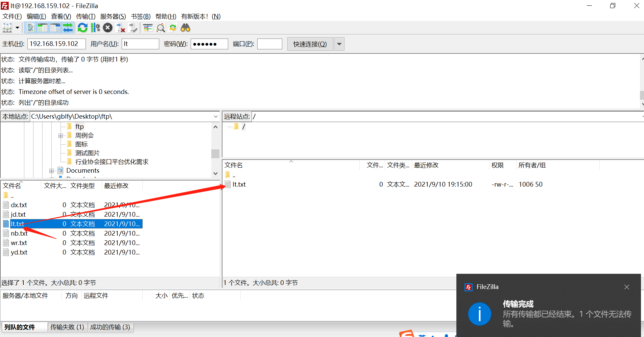Open the 帮助(H) menu
Viewport: 644px width, 337px height.
(x=166, y=16)
